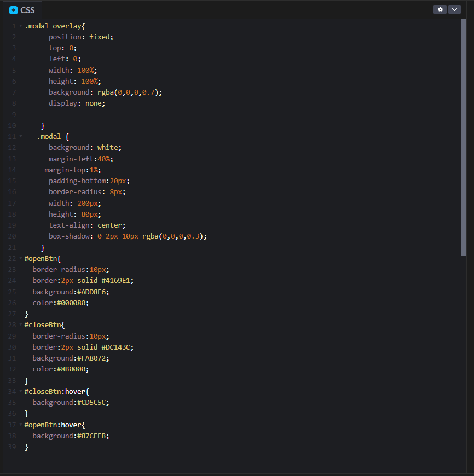Screen dimensions: 474x476
Task: Select the CSS panel title
Action: coord(27,10)
